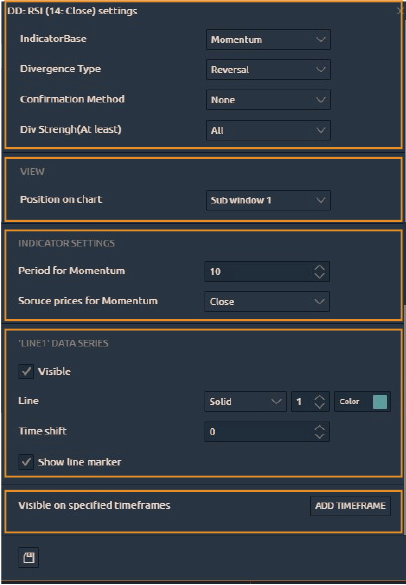This screenshot has height=585, width=406.
Task: Click the ADD TIMEFRAME button
Action: point(350,506)
